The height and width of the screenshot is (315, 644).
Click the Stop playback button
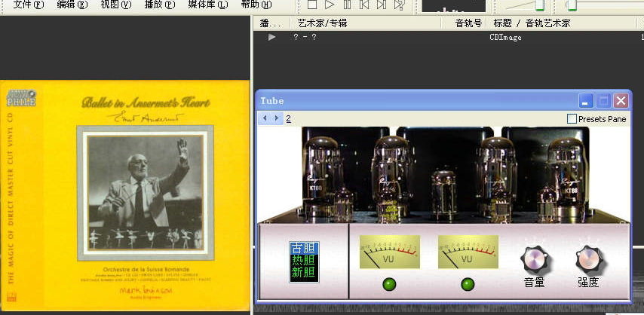tap(312, 5)
